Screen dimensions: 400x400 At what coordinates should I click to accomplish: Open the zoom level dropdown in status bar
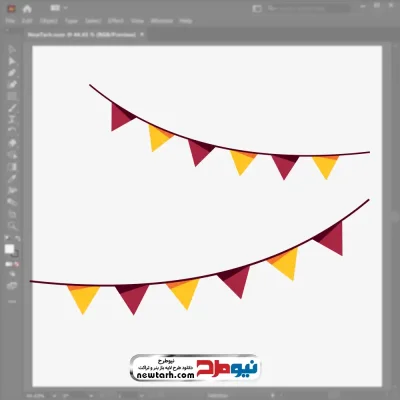[54, 396]
